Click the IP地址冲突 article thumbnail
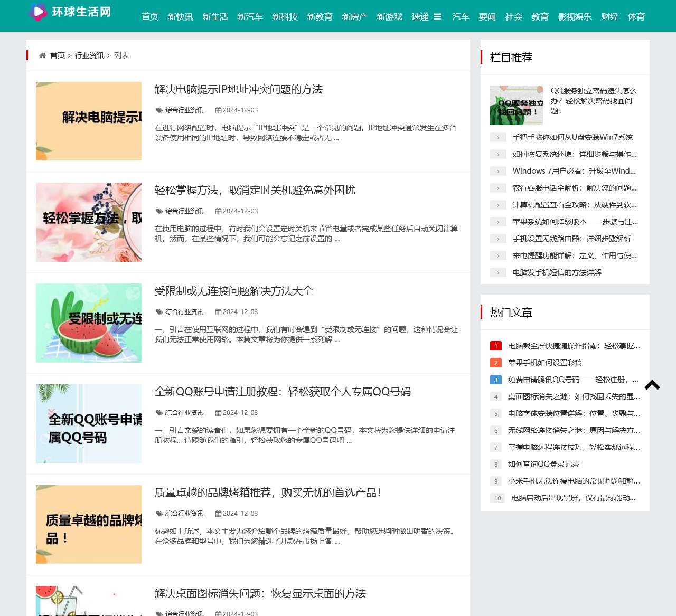The height and width of the screenshot is (616, 676). (x=89, y=121)
